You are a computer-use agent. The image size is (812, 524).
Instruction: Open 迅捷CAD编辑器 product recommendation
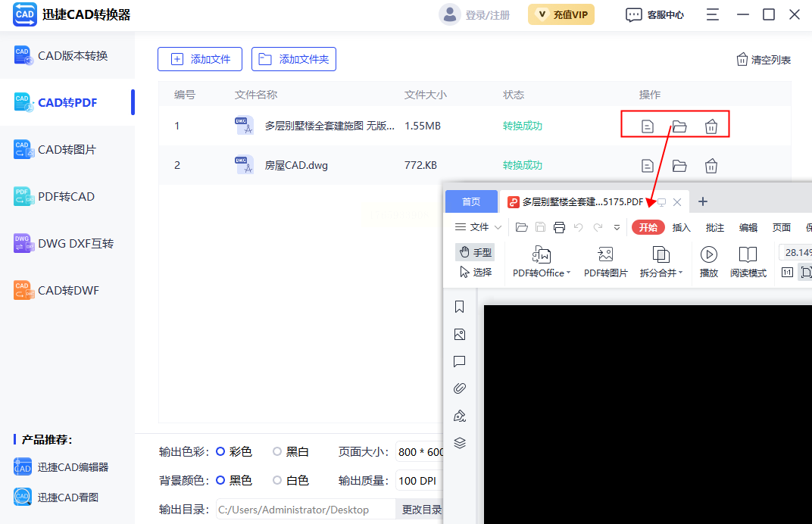[61, 467]
